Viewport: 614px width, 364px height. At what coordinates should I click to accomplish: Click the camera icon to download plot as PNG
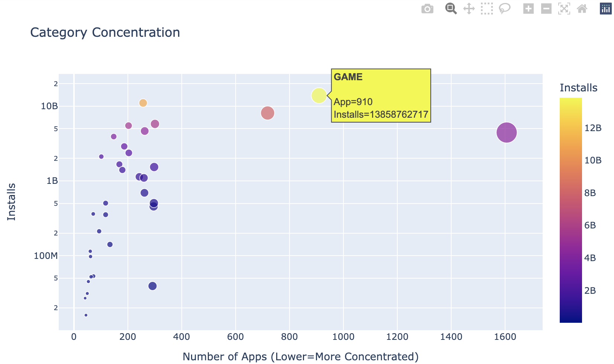pyautogui.click(x=427, y=9)
